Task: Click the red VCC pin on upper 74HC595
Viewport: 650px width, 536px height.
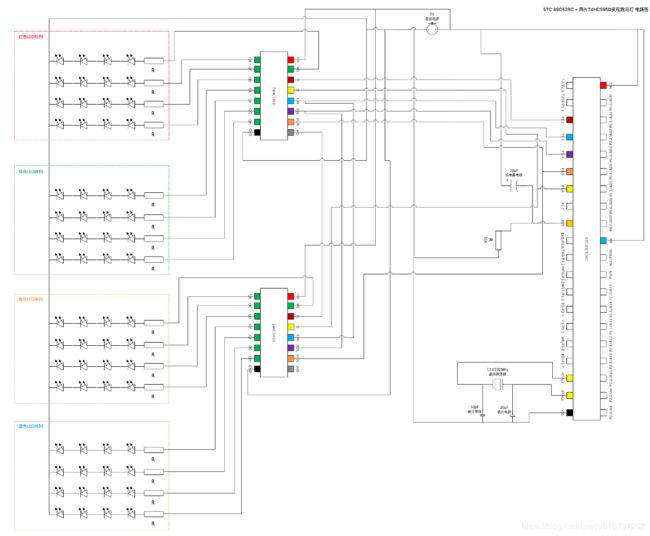Action: (x=291, y=60)
